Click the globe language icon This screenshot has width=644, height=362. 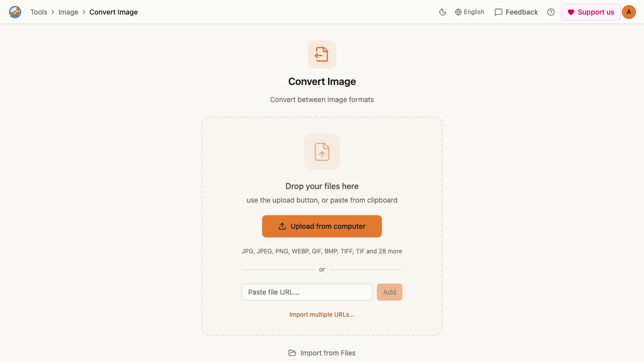458,12
